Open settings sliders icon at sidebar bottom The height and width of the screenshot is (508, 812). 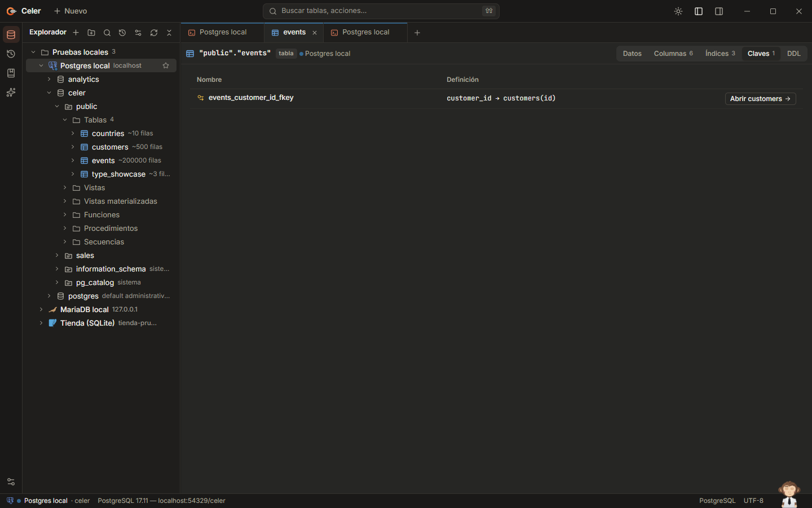[11, 481]
